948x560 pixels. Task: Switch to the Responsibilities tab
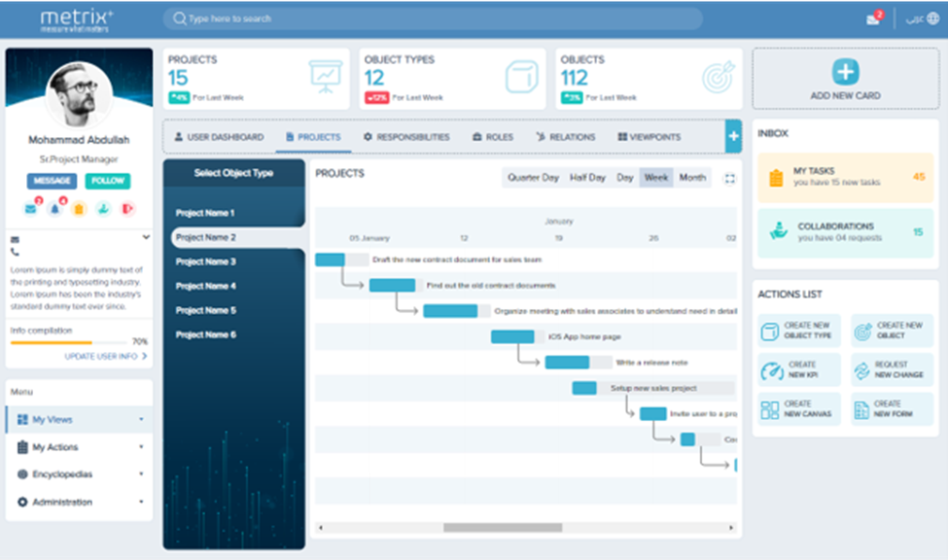(405, 137)
